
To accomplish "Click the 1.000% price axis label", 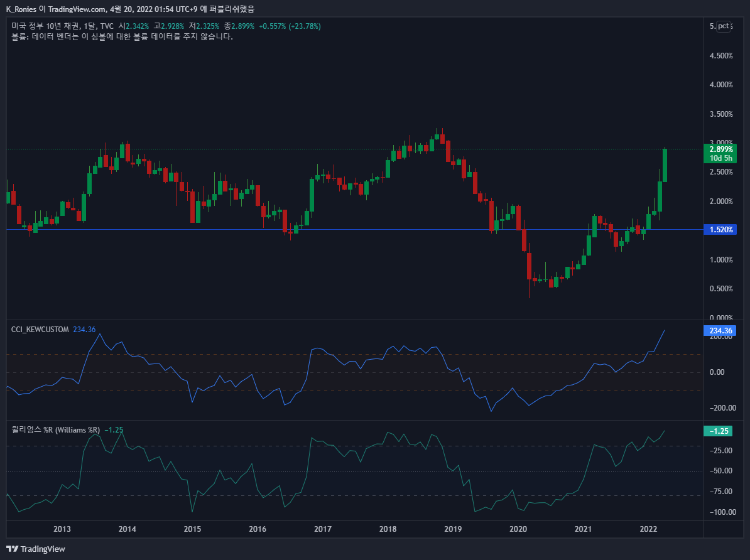I will pyautogui.click(x=721, y=260).
